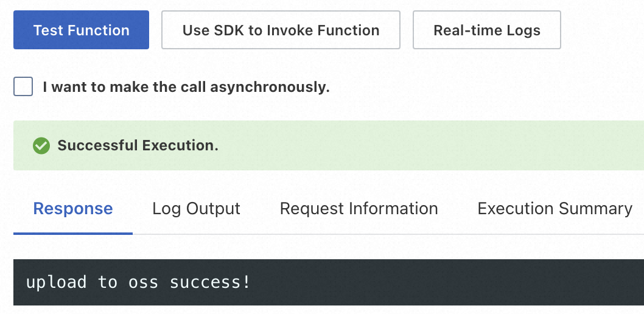The height and width of the screenshot is (314, 644).
Task: Switch to the Log Output tab
Action: pyautogui.click(x=196, y=209)
